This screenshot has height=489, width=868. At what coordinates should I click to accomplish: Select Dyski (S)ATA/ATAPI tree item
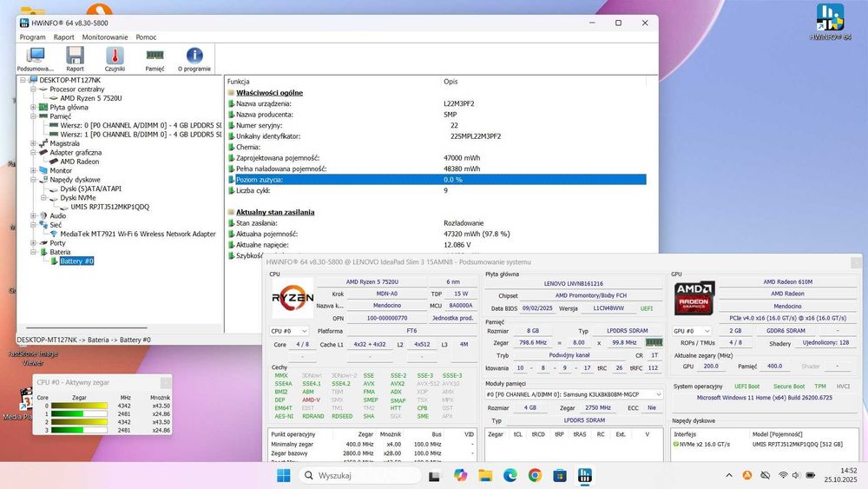coord(91,188)
